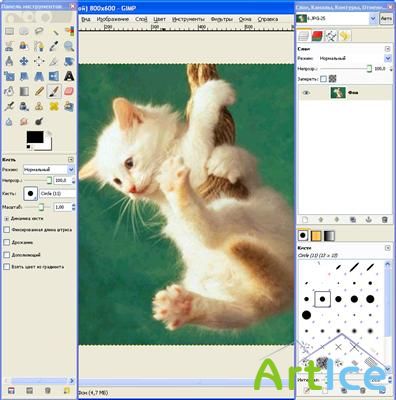This screenshot has width=396, height=400.
Task: Select the Zoom magnifier tool
Action: (x=69, y=46)
